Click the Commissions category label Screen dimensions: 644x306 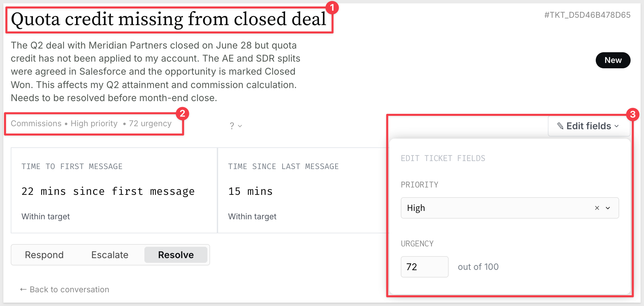pos(36,124)
